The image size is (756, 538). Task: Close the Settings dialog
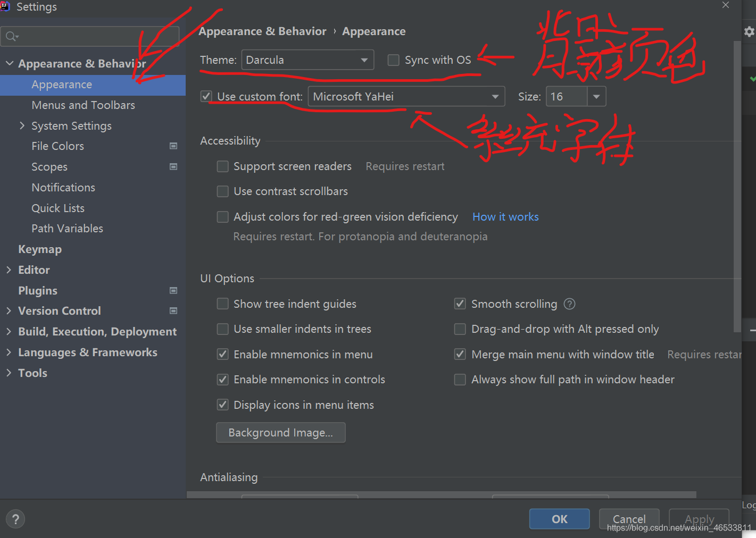tap(726, 5)
